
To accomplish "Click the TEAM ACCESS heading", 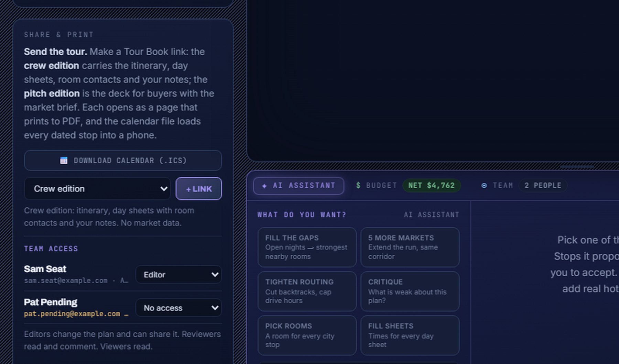I will pyautogui.click(x=51, y=249).
